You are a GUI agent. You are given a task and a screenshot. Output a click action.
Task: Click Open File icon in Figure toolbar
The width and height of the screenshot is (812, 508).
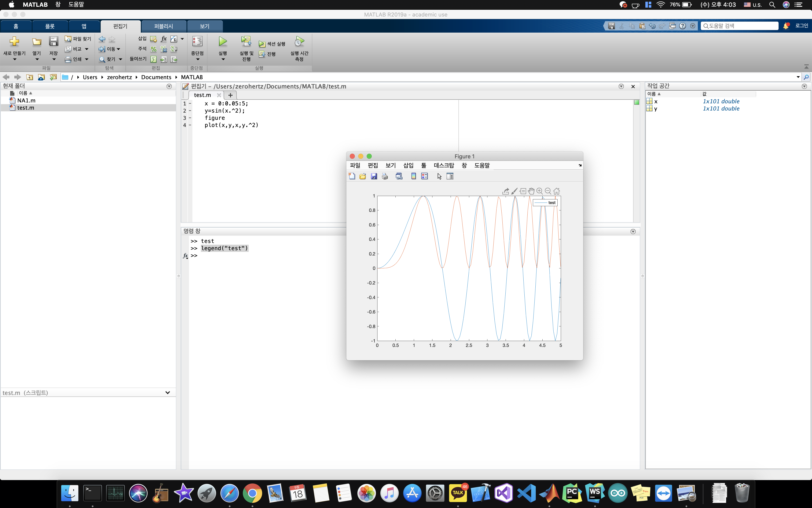tap(363, 176)
